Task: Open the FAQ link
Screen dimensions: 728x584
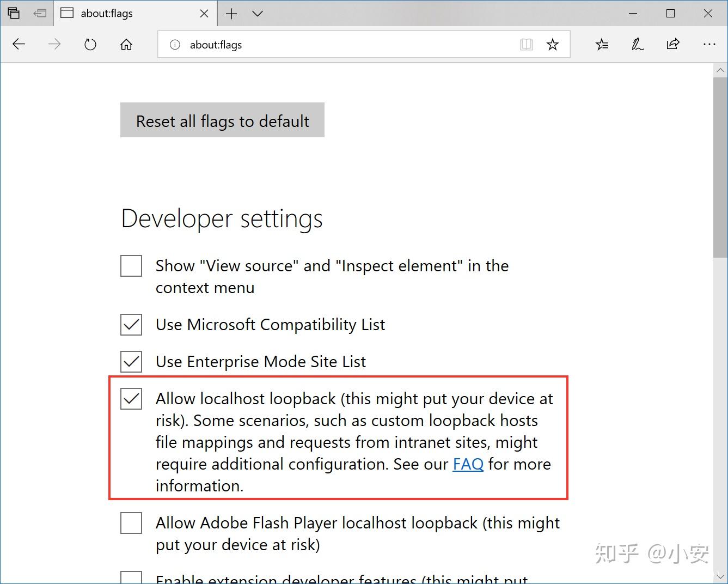Action: tap(468, 464)
